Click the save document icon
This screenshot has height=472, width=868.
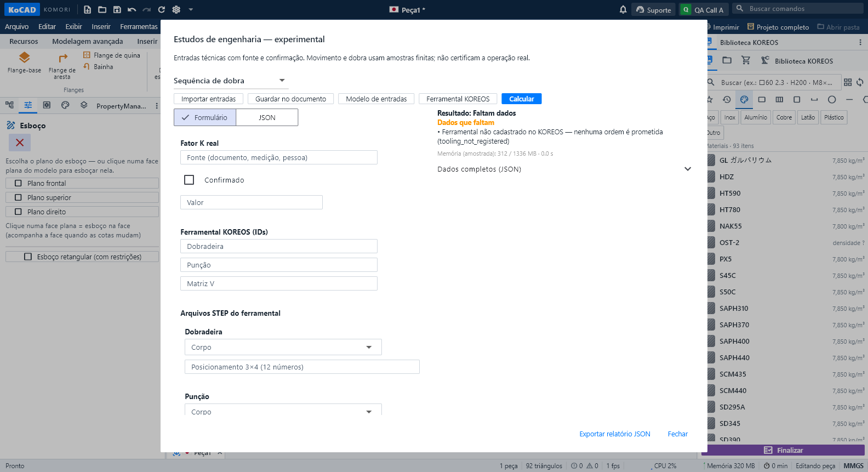117,9
